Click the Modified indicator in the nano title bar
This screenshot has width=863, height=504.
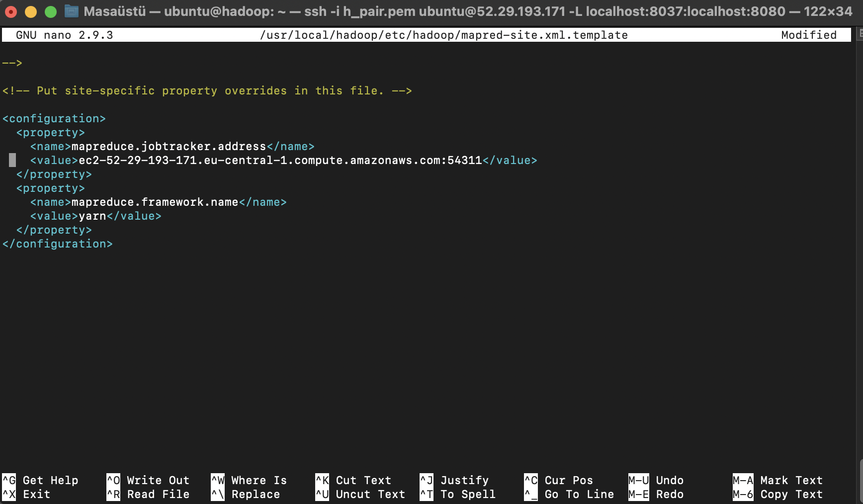(809, 35)
